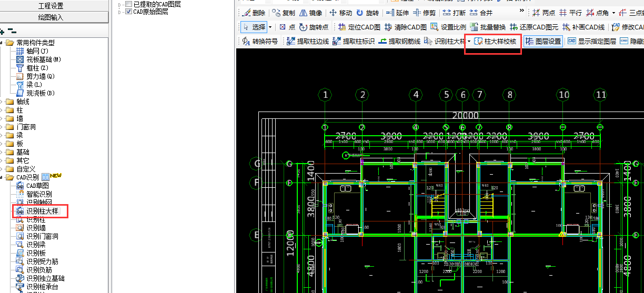
Task: Check the 已提取的CAD图层 checkbox
Action: coord(128,4)
